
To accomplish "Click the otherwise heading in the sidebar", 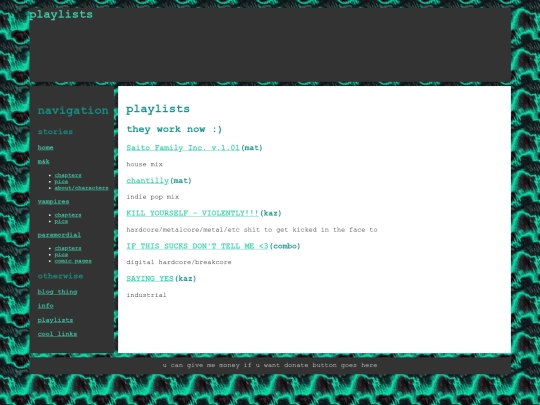I will coord(60,276).
